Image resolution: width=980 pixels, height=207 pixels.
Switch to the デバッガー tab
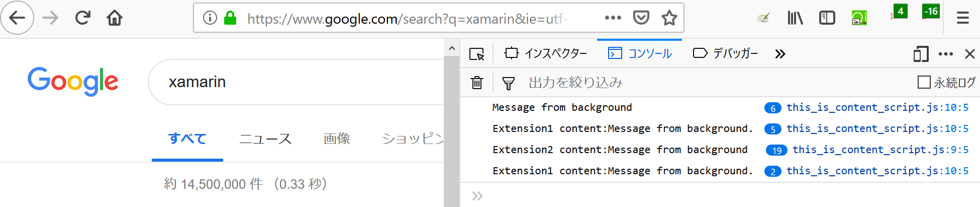coord(725,53)
